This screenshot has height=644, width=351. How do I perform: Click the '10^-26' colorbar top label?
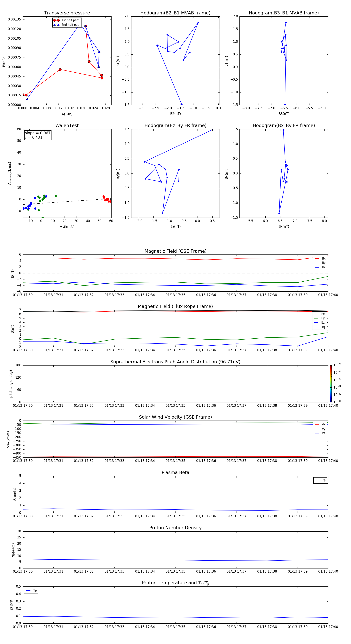click(337, 365)
